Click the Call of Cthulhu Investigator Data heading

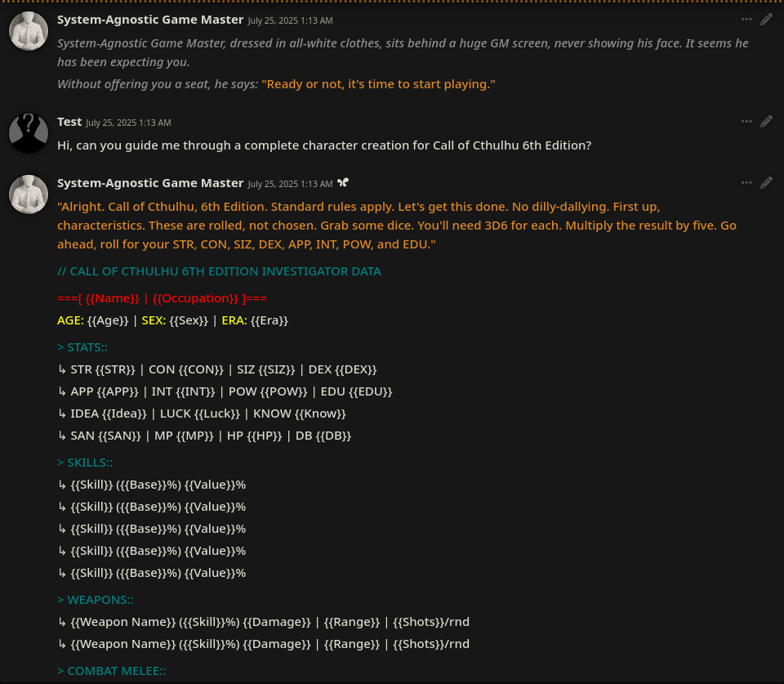coord(219,271)
